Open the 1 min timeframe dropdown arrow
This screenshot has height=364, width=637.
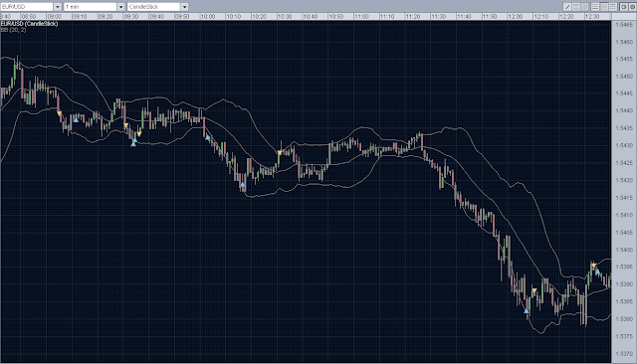120,7
